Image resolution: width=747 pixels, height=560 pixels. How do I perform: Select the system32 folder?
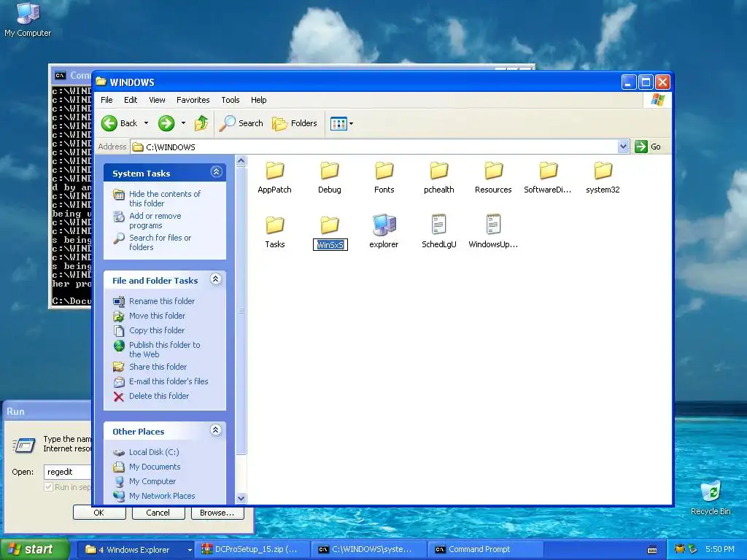click(x=603, y=177)
